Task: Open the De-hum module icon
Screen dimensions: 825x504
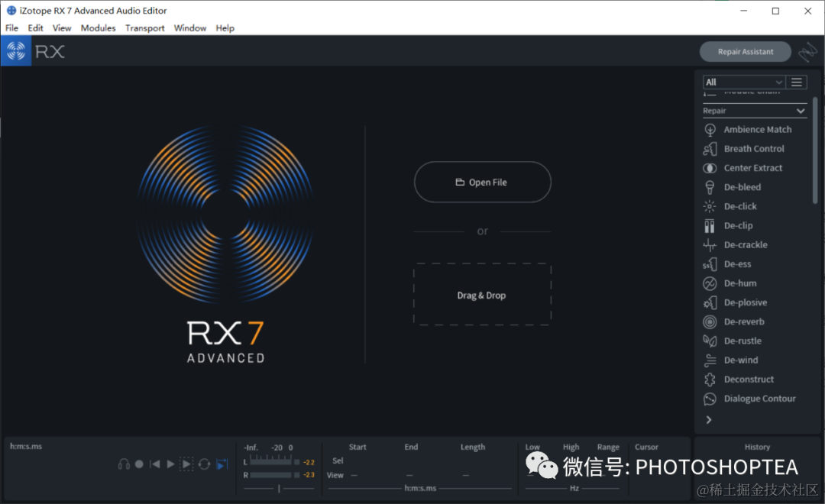Action: [x=710, y=283]
